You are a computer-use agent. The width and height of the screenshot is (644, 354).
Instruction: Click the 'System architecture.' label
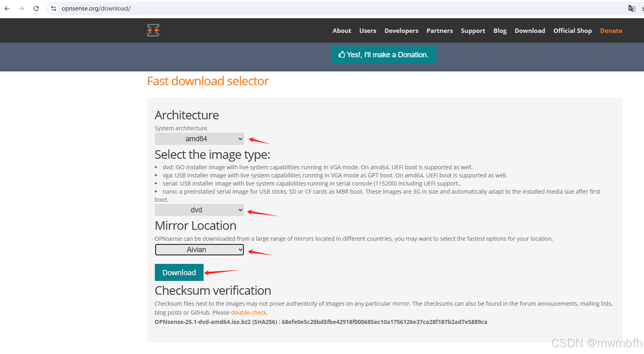(x=182, y=128)
